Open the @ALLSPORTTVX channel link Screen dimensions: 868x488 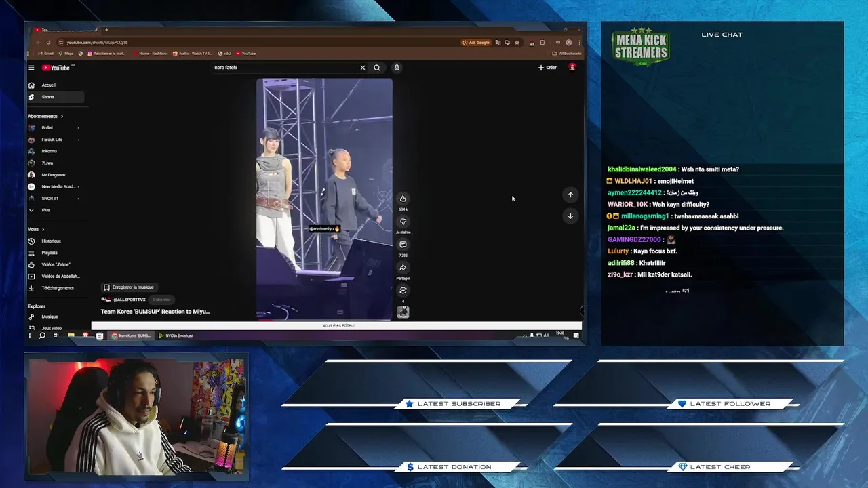129,300
